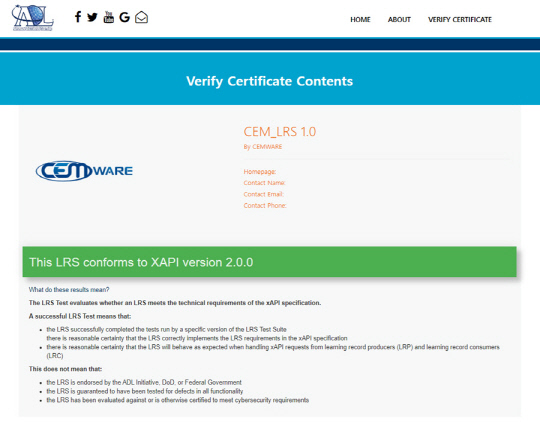Click the Contact Phone label
Image resolution: width=540 pixels, height=422 pixels.
(x=265, y=206)
